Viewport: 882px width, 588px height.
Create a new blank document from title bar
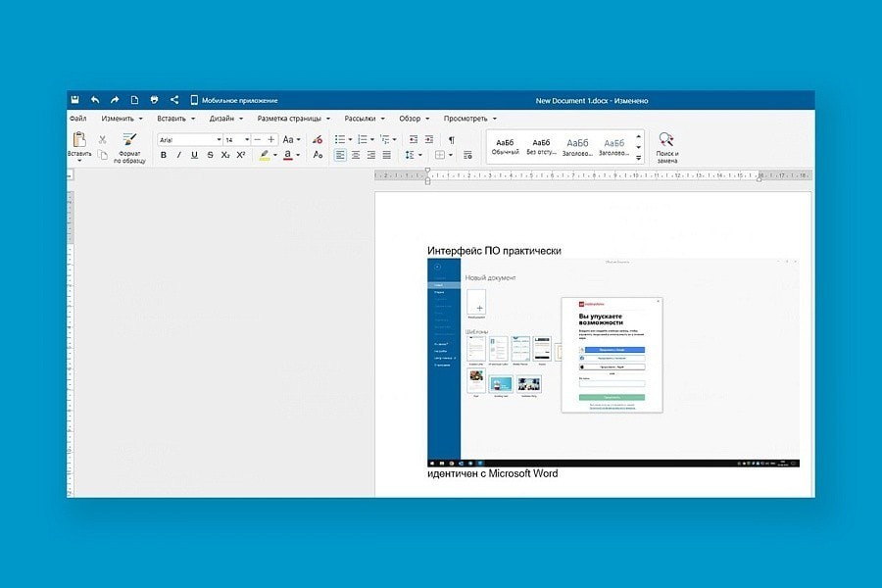tap(134, 100)
